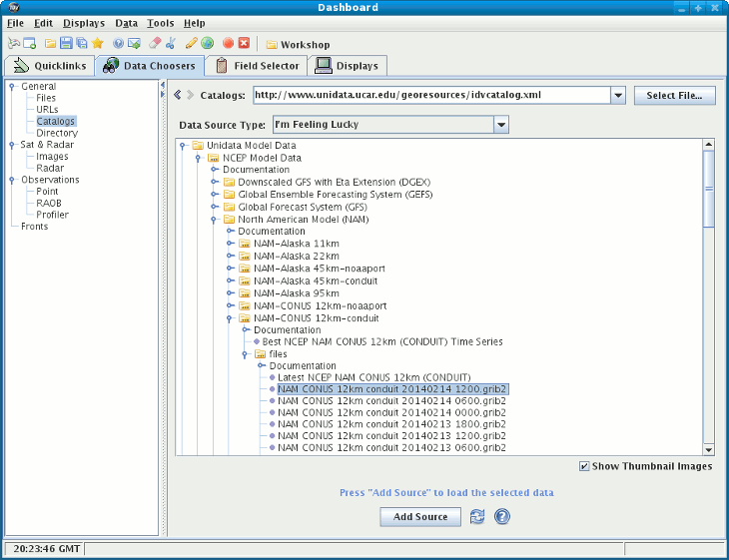
Task: Click the scissors icon in the toolbar
Action: (171, 44)
